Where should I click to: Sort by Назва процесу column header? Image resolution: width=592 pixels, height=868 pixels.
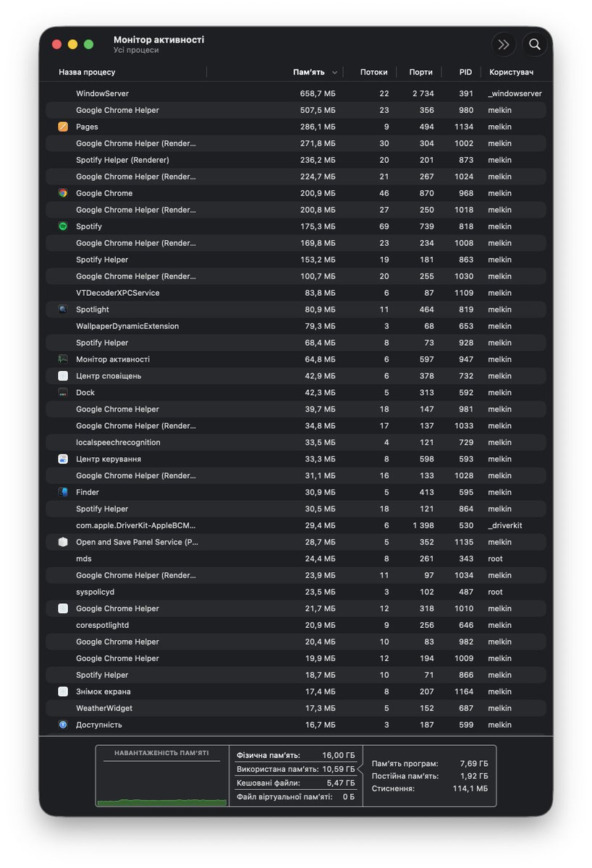pos(87,72)
